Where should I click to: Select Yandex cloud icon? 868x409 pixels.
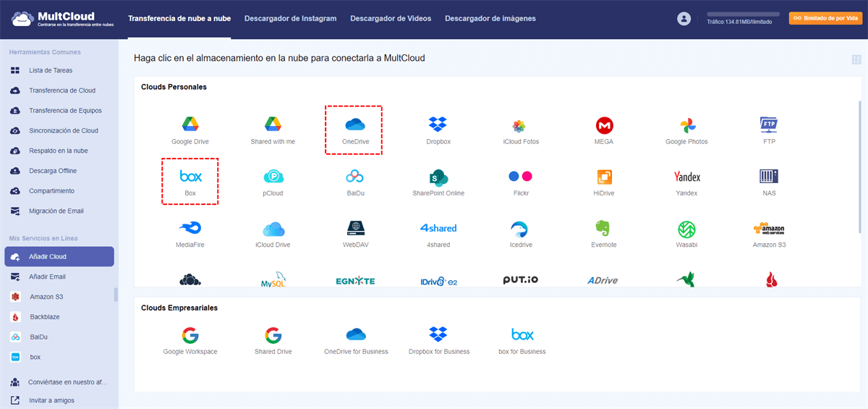[x=686, y=182]
